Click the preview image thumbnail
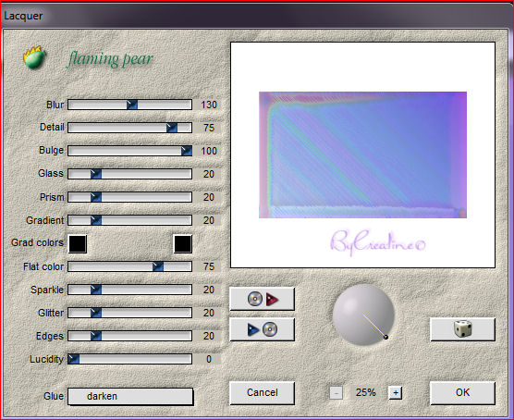This screenshot has height=420, width=514. [362, 154]
